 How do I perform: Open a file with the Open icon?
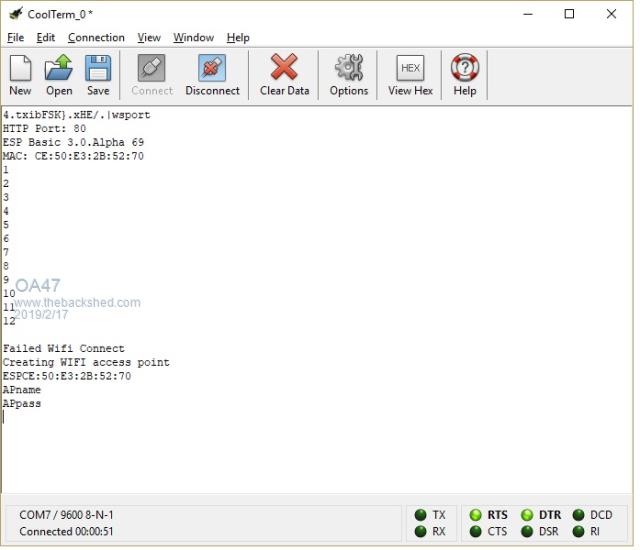[x=59, y=69]
